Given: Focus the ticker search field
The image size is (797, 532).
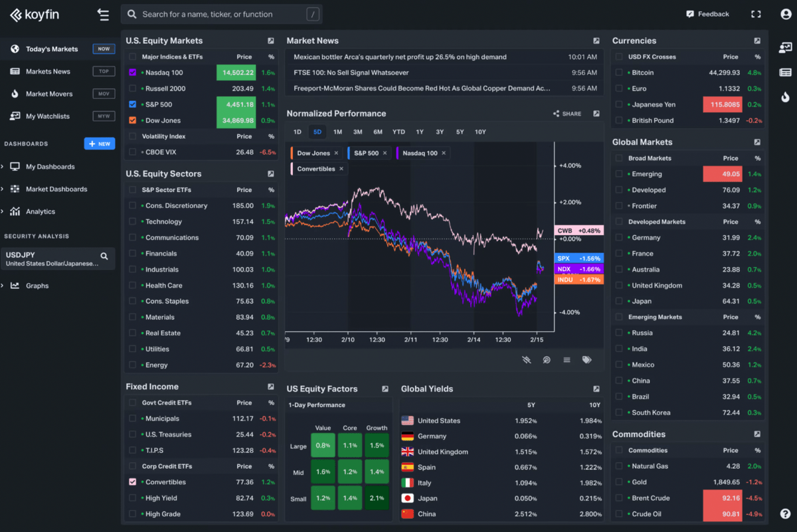Looking at the screenshot, I should coord(222,14).
